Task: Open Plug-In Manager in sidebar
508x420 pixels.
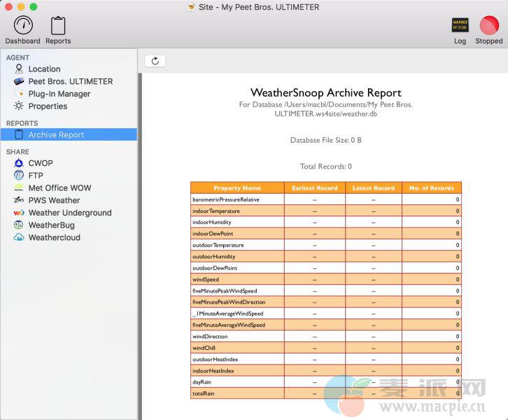Action: click(x=59, y=94)
